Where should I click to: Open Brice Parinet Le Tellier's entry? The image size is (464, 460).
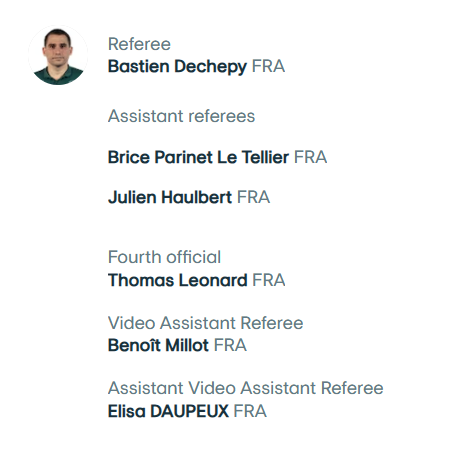[x=198, y=157]
